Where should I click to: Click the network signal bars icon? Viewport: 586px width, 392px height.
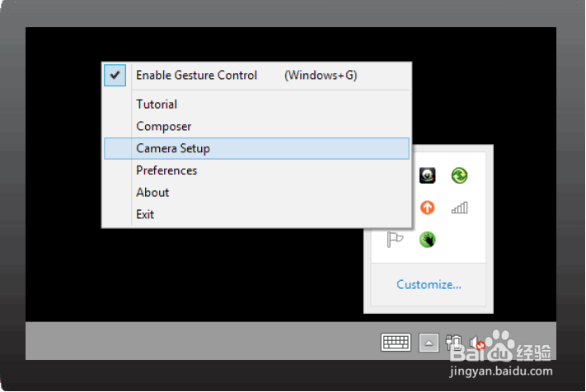(x=459, y=208)
